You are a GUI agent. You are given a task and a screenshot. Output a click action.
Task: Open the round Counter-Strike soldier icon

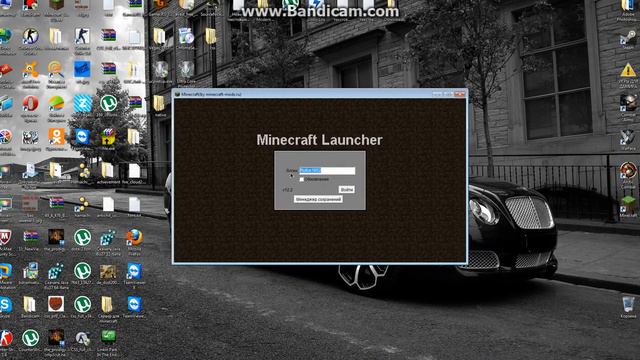click(x=30, y=36)
